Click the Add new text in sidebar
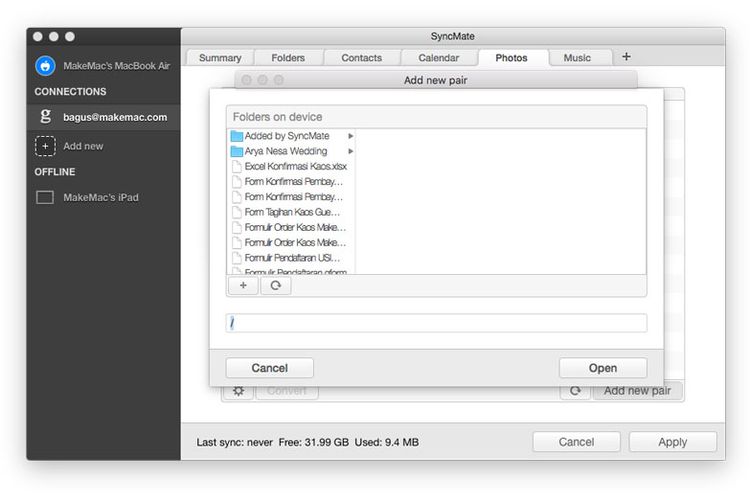The height and width of the screenshot is (500, 750). point(83,146)
